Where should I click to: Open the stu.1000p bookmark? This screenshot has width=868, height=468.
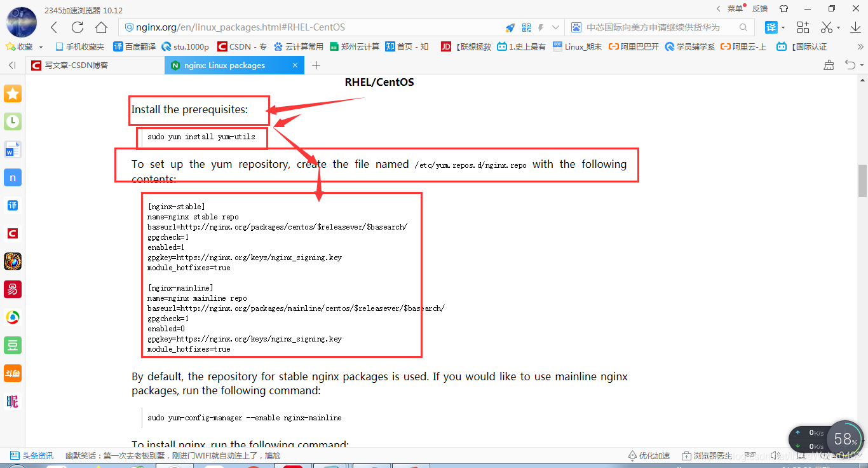pos(186,46)
